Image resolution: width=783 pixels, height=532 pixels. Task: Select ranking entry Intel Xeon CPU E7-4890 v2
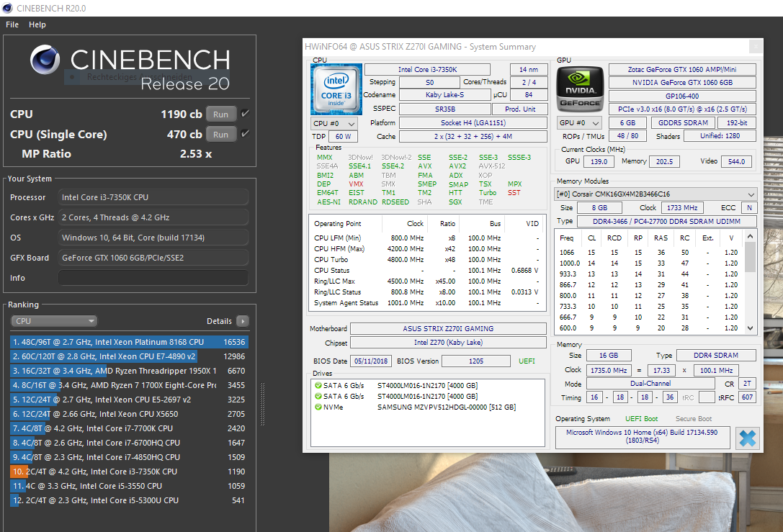[130, 356]
